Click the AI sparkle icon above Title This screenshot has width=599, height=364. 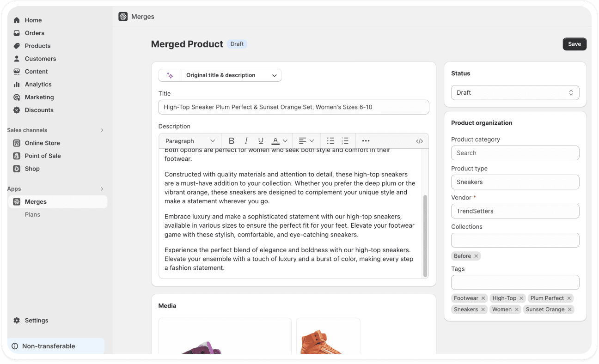[x=170, y=75]
